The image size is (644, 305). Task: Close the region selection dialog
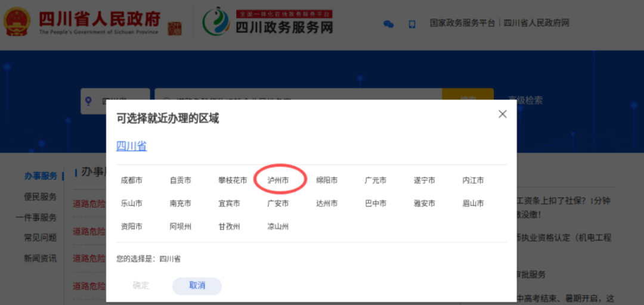(x=502, y=114)
